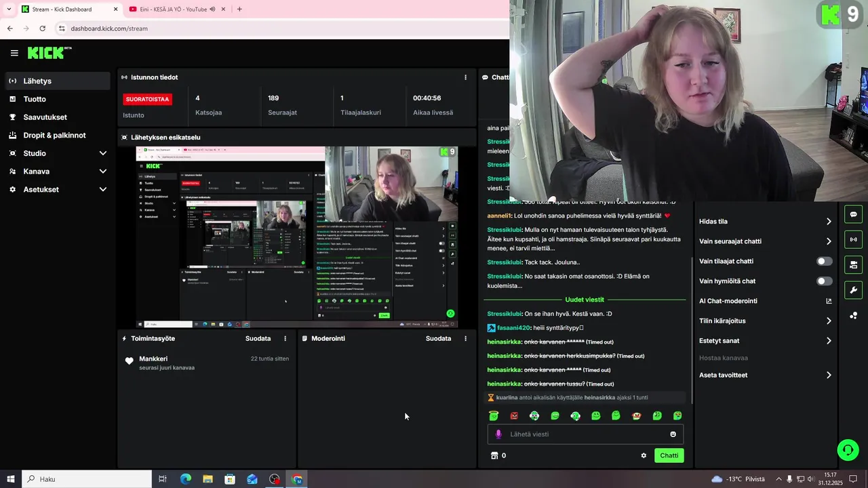Select the Mankkeri follower activity entry
This screenshot has width=868, height=488.
pos(207,363)
